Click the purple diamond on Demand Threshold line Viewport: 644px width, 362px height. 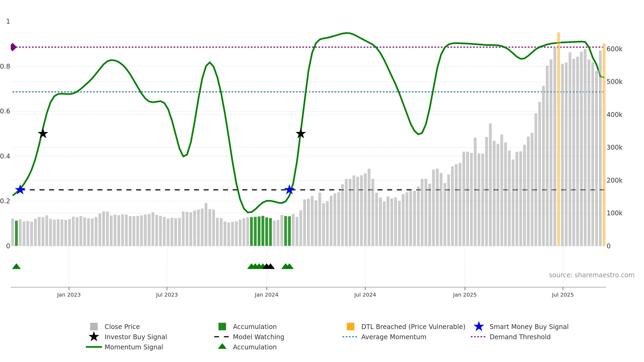tap(13, 47)
